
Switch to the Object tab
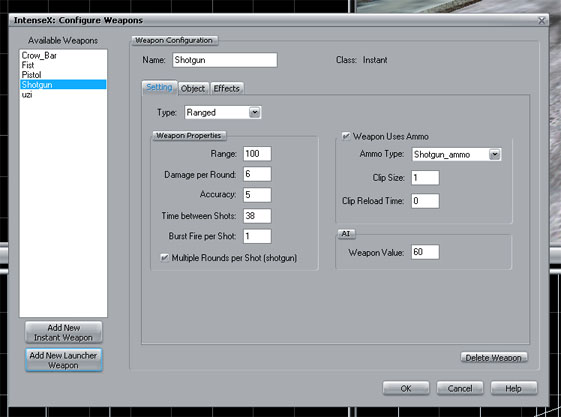(193, 88)
